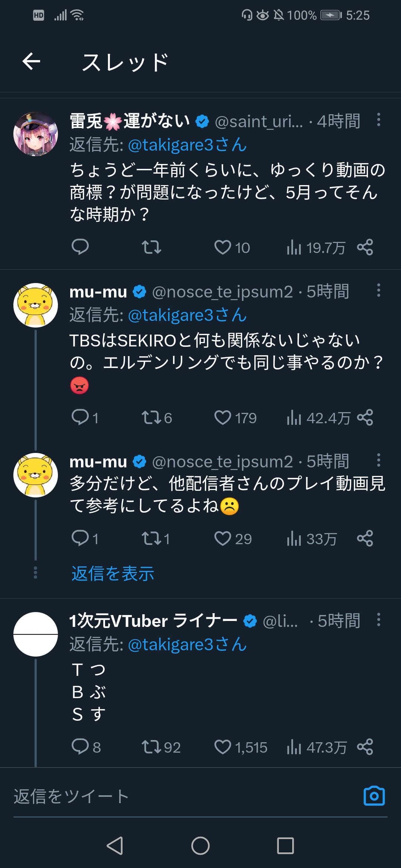Open more options on ライナー's tweet
Viewport: 401px width, 868px height.
(x=378, y=619)
